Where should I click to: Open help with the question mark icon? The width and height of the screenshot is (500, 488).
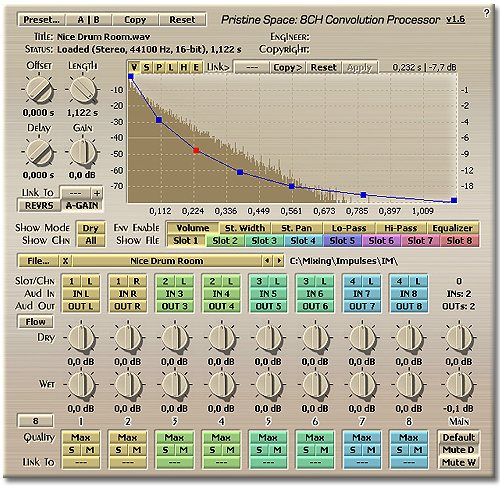coord(486,13)
